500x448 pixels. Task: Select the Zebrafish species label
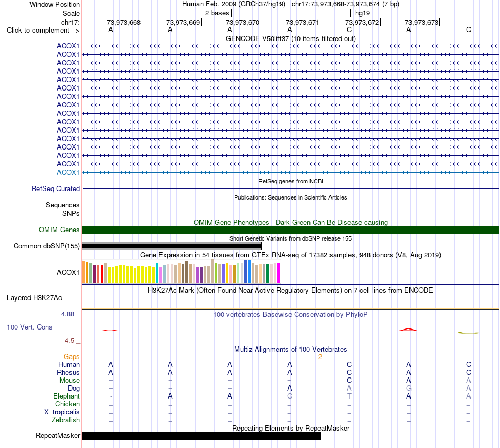pos(66,420)
